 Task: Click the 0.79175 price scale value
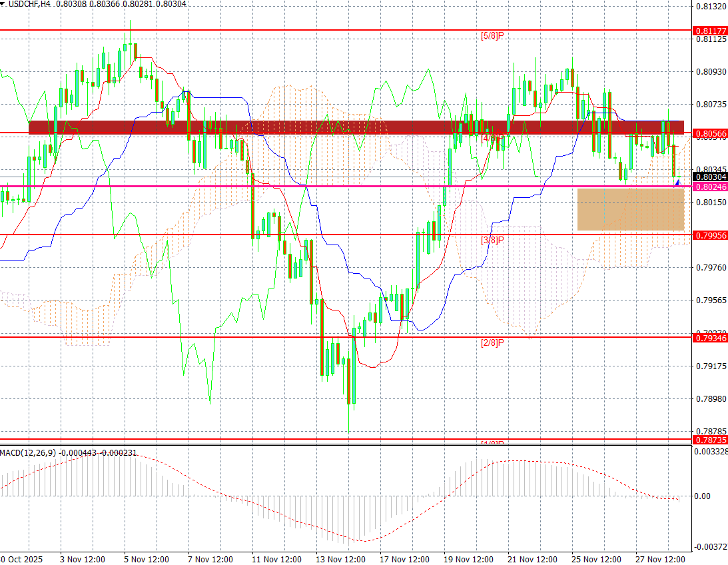point(711,366)
